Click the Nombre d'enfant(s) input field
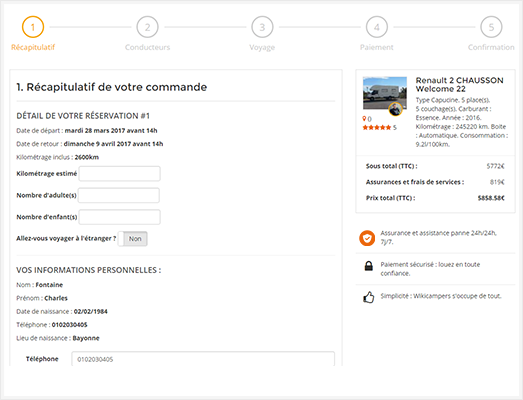The height and width of the screenshot is (400, 523). click(x=119, y=217)
